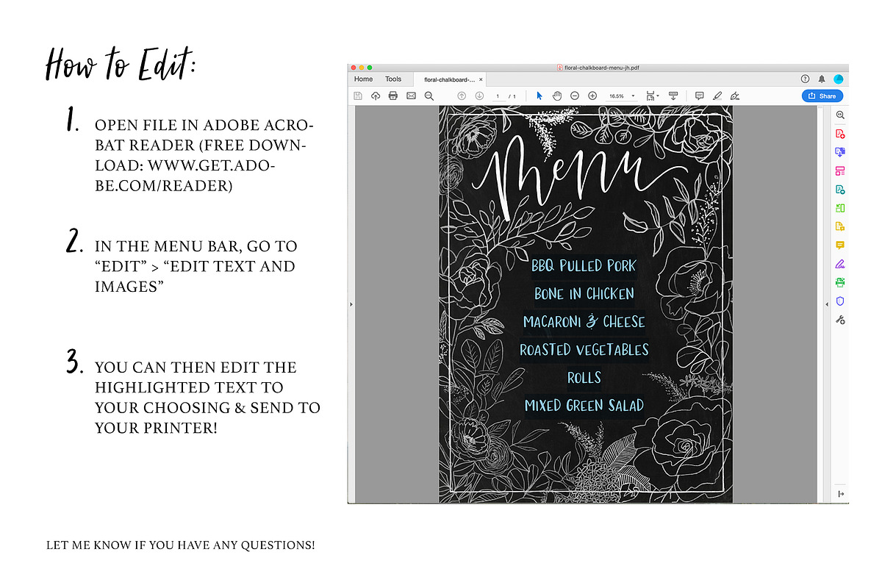Click the BONE IN CHICKEN text

(x=584, y=293)
